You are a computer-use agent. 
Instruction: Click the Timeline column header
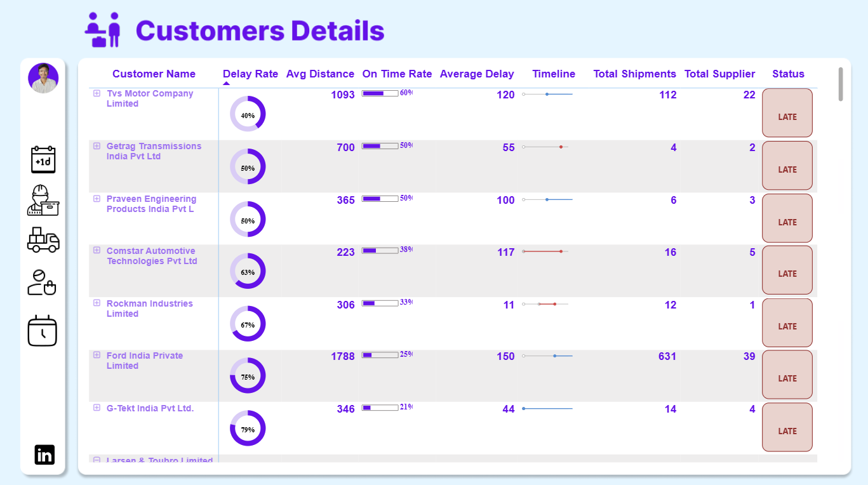tap(554, 74)
